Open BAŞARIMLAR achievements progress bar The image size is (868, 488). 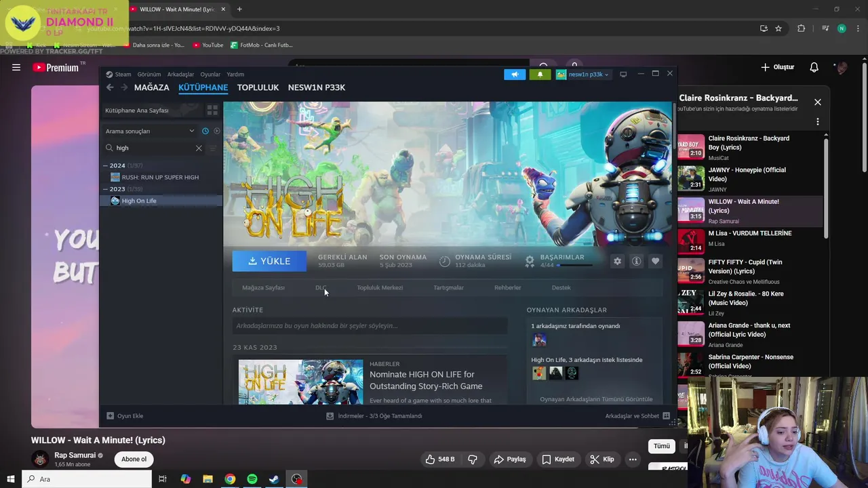tap(574, 265)
